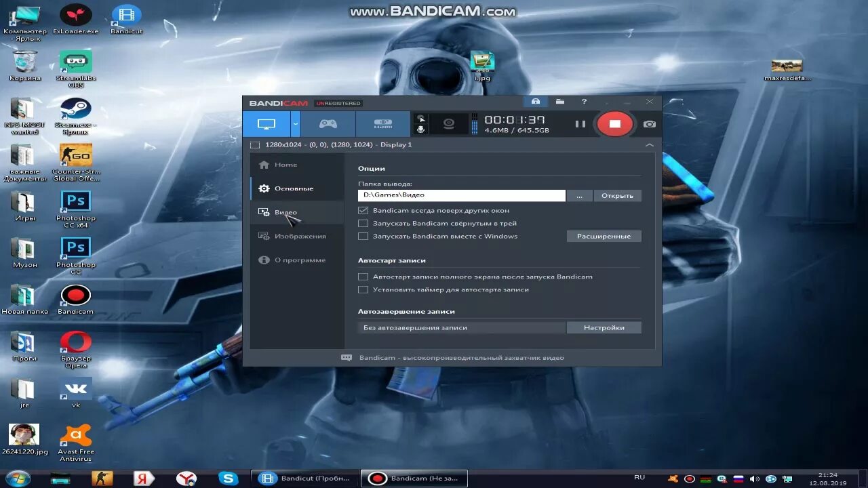Select the maxresdefa... image file
This screenshot has width=868, height=488.
pos(787,70)
